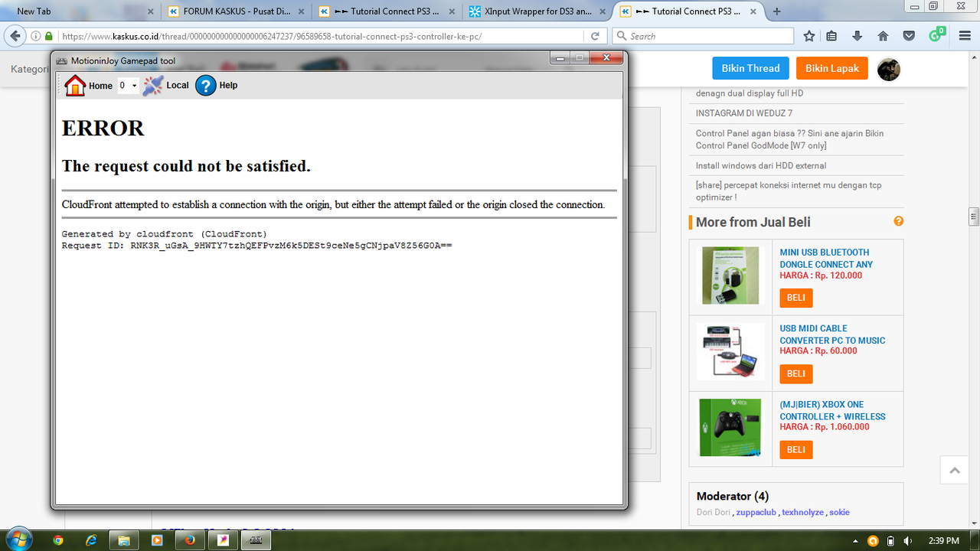This screenshot has width=980, height=551.
Task: Open the USB MIDI CABLE CONVERTER listing title
Action: (x=832, y=334)
